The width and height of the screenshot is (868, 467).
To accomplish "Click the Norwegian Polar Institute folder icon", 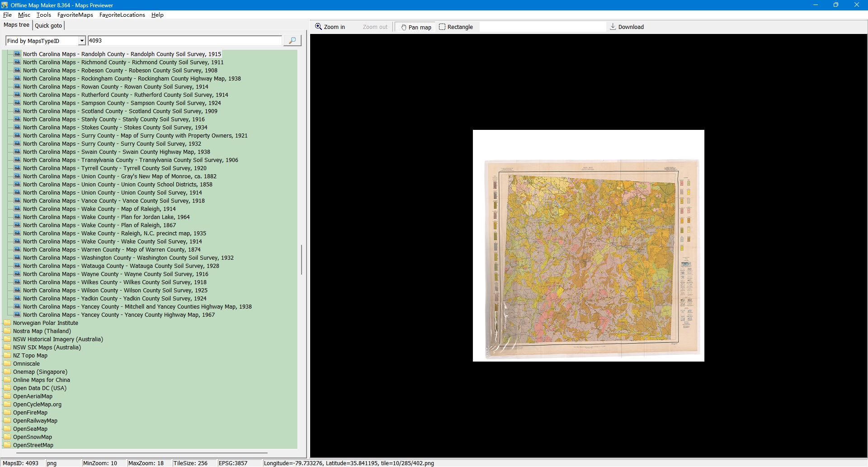I will coord(7,323).
